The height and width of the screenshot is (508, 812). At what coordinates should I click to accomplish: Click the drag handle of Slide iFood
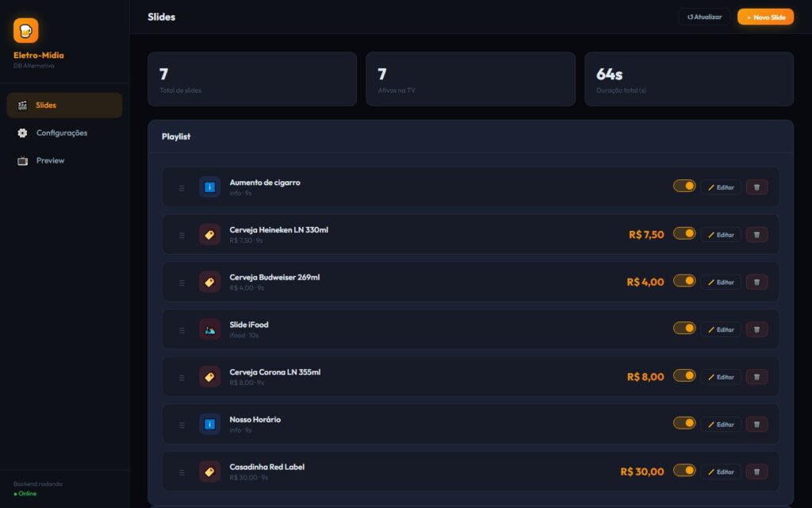pos(182,330)
